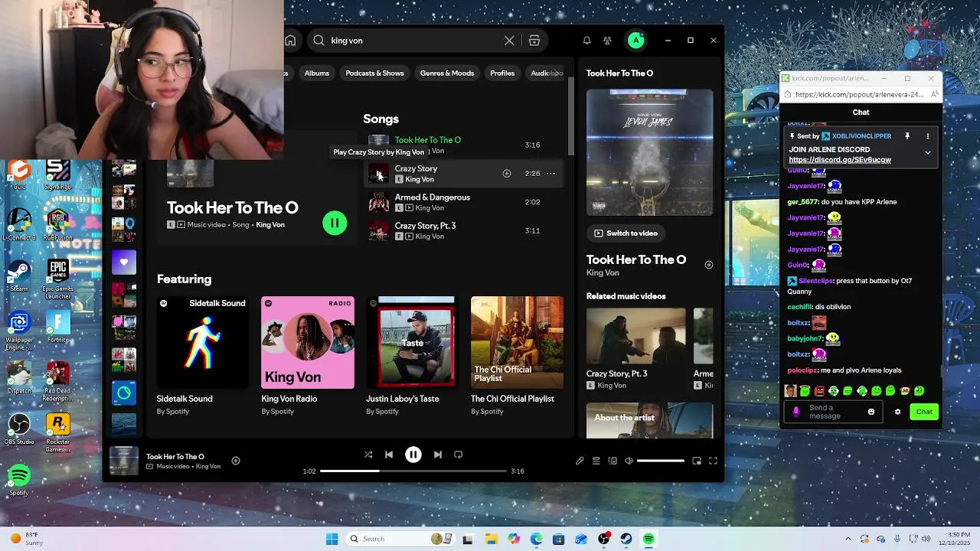The height and width of the screenshot is (551, 980).
Task: Open Justin Laboy's Taste playlist card
Action: click(x=412, y=357)
